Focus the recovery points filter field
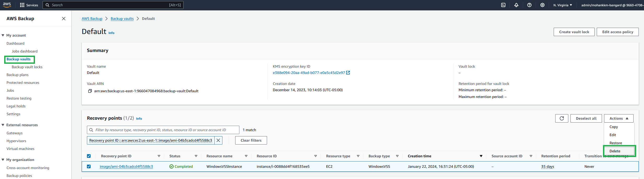 pyautogui.click(x=163, y=130)
